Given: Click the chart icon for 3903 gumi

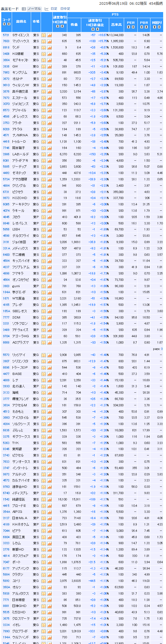Looking at the screenshot, I should 50,286.
